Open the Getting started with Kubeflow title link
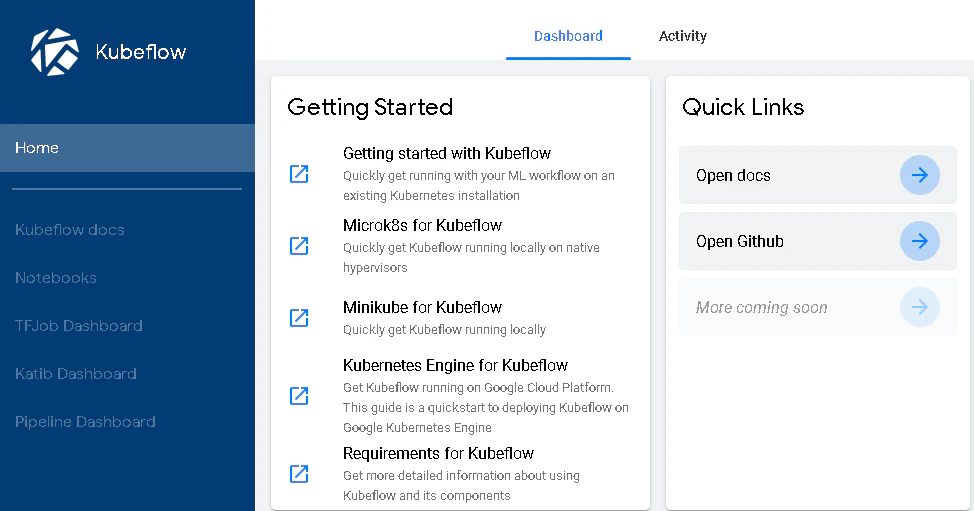 coord(447,153)
